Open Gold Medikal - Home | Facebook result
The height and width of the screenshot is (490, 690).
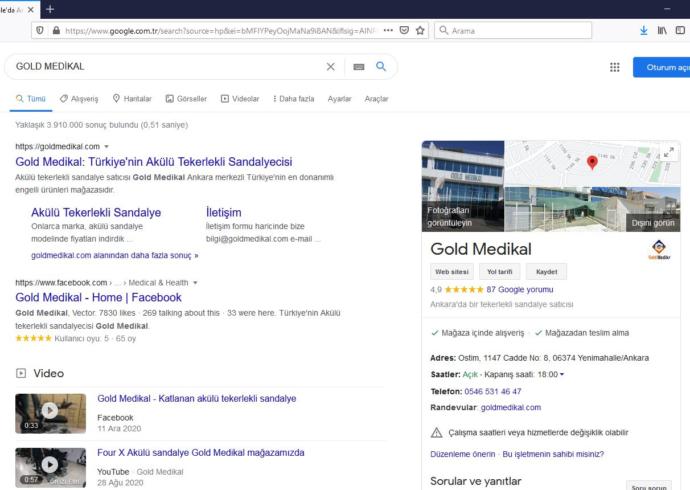click(x=98, y=297)
